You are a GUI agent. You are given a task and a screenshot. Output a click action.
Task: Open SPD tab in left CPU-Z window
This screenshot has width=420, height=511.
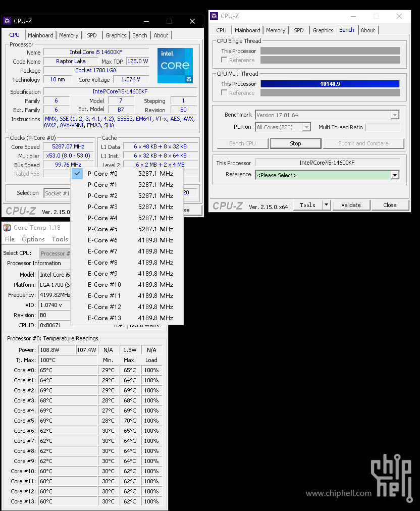(92, 35)
